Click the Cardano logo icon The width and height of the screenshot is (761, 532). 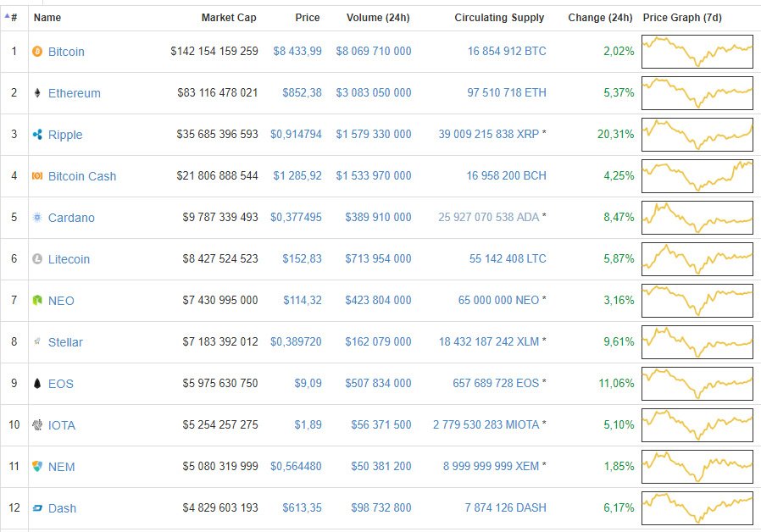37,217
